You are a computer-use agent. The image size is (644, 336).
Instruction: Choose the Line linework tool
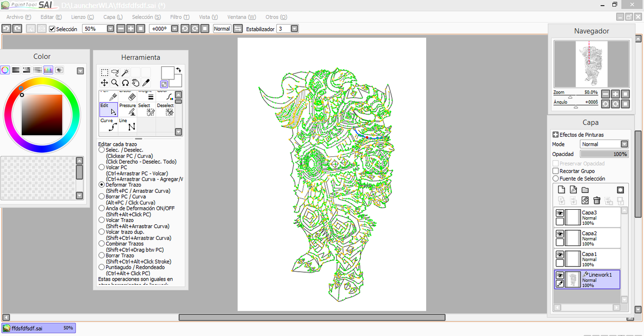click(128, 124)
